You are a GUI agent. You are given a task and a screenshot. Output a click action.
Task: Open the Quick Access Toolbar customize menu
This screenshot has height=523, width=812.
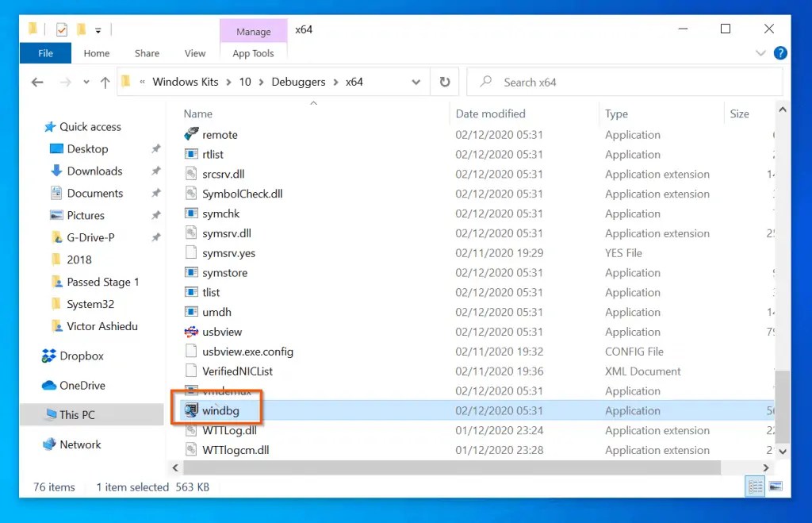tap(98, 29)
